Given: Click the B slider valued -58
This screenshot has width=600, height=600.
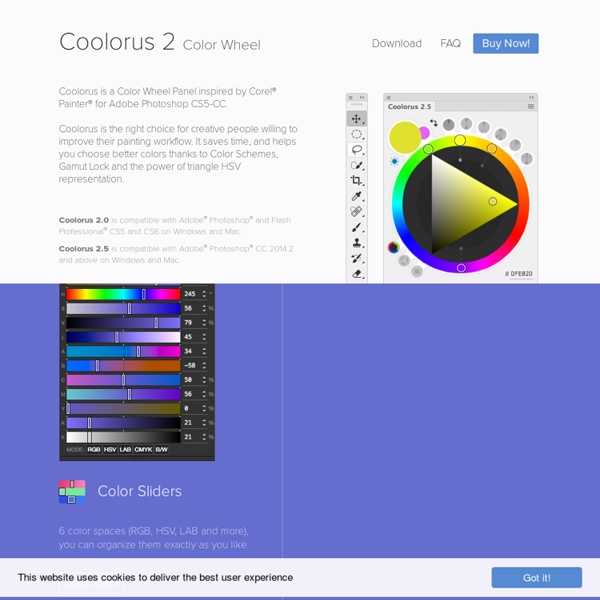Looking at the screenshot, I should pyautogui.click(x=123, y=365).
